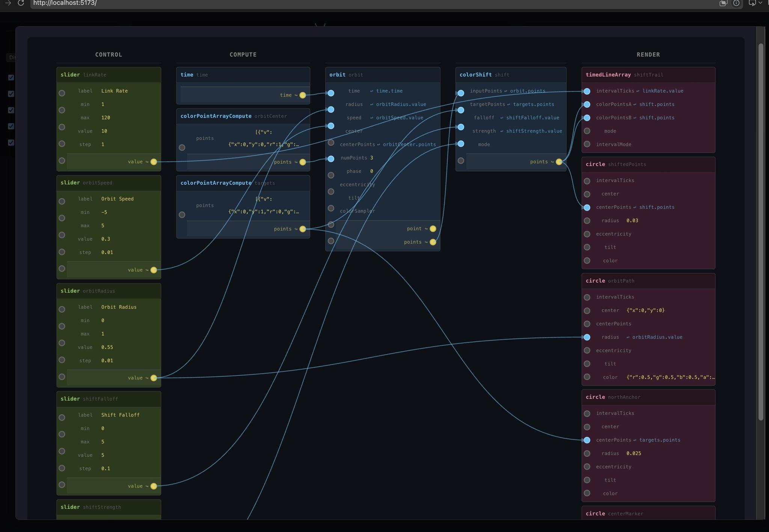The width and height of the screenshot is (769, 532).
Task: Edit the orbit phase value 0
Action: point(372,171)
